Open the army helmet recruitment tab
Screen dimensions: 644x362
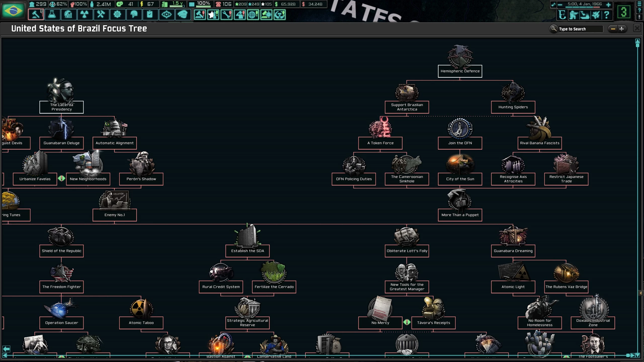(x=134, y=15)
